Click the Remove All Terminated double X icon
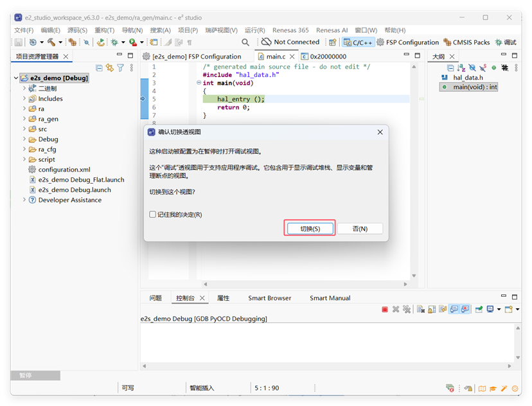 407,310
